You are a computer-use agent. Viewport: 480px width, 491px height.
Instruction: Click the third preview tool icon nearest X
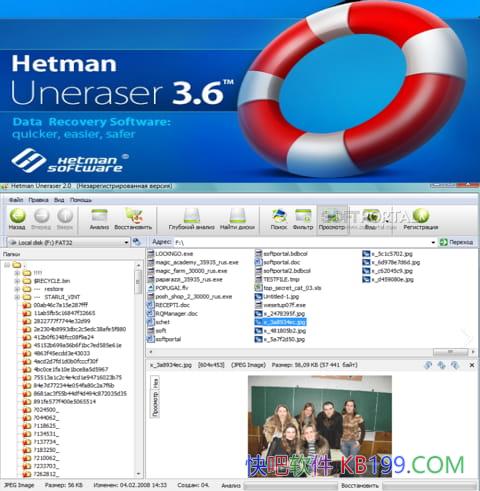point(455,365)
